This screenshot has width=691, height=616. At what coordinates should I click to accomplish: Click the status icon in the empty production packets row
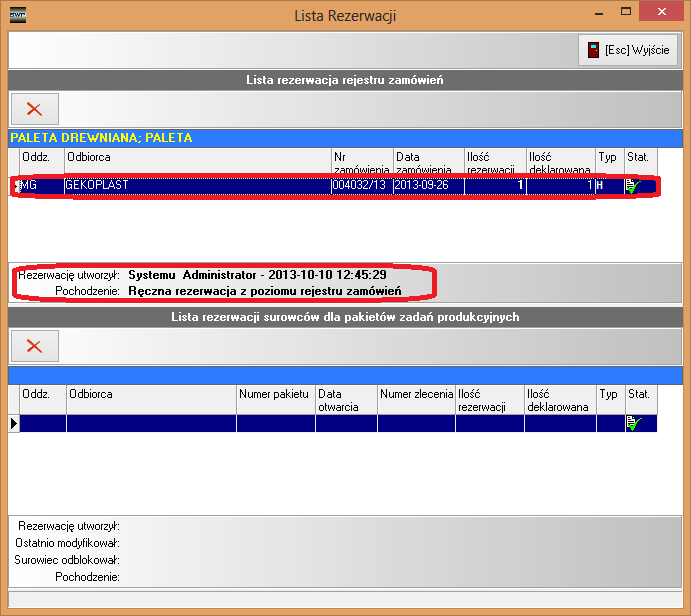pyautogui.click(x=632, y=423)
